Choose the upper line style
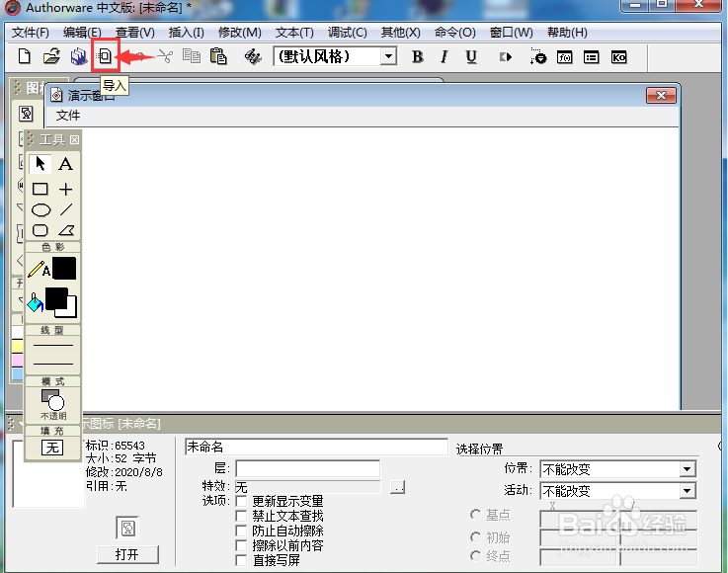728x573 pixels. (53, 345)
